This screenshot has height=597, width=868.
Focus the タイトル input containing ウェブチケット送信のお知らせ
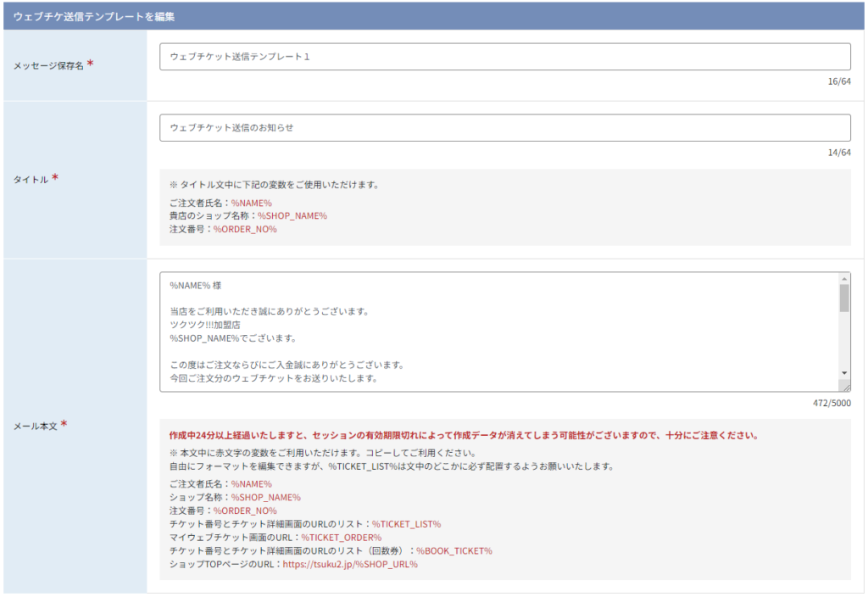(505, 127)
